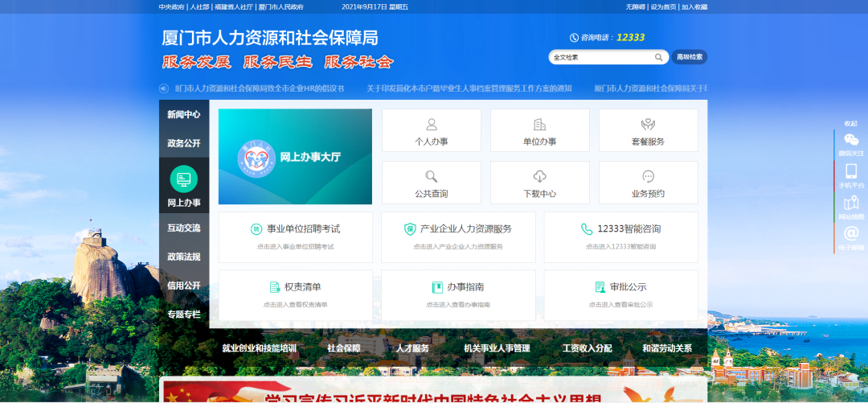Click the text 点击进入事业单位招聘考试

[296, 247]
